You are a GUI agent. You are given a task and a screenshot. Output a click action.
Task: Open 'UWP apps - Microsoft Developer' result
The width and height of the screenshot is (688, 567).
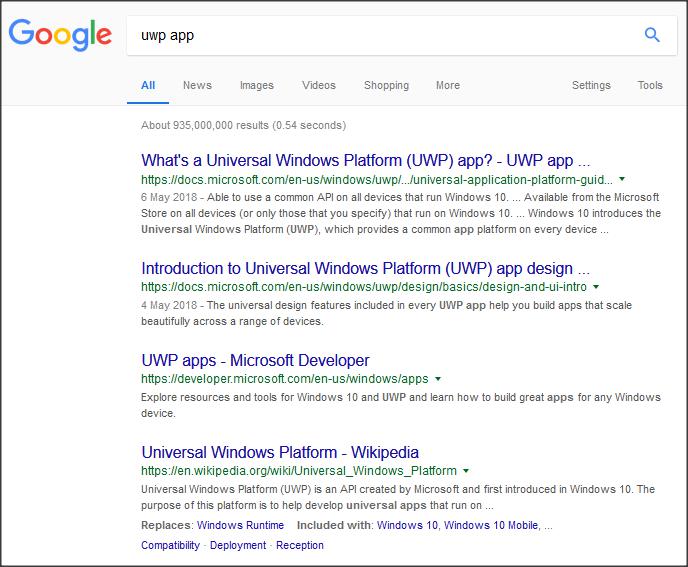[255, 360]
